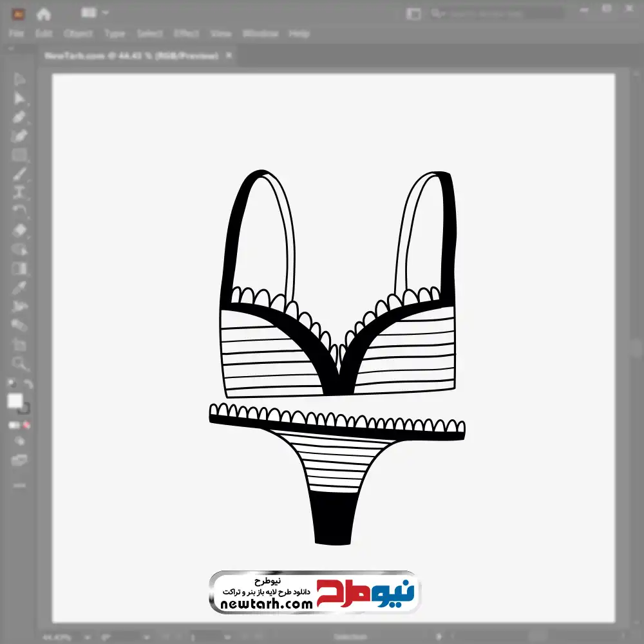
Task: Click the Home icon
Action: pos(43,14)
